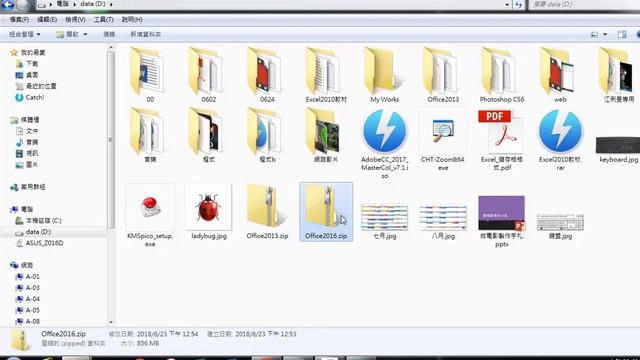Select the Excel2010 rar archive
The image size is (640, 360).
tap(560, 140)
